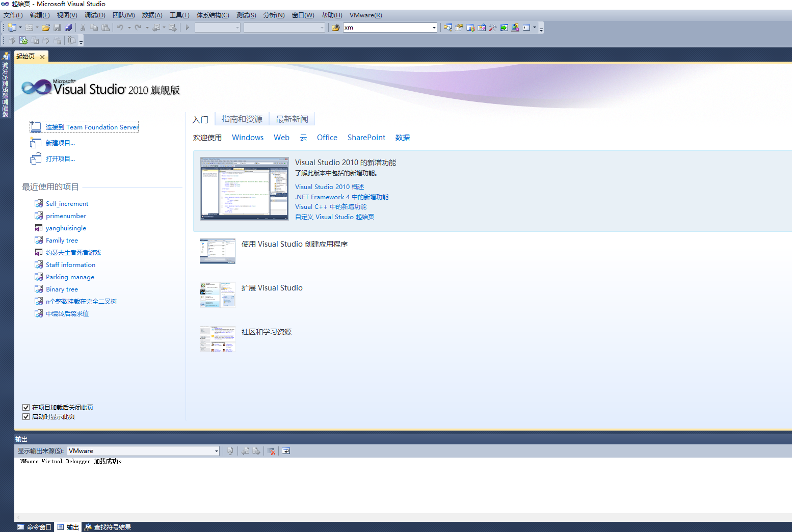Open the Properties Window toolbar icon
The width and height of the screenshot is (792, 532).
coord(459,28)
